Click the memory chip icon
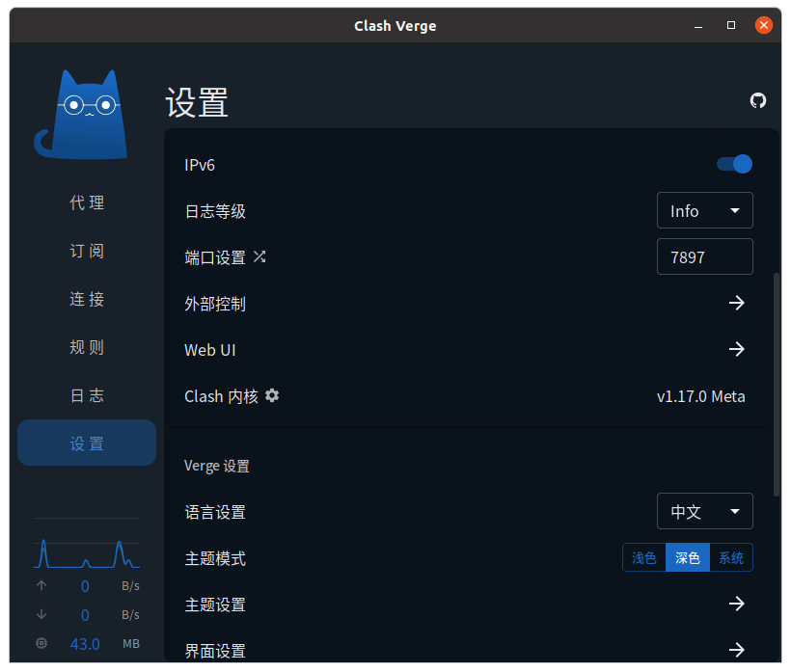Screen dimensions: 791x672 41,643
